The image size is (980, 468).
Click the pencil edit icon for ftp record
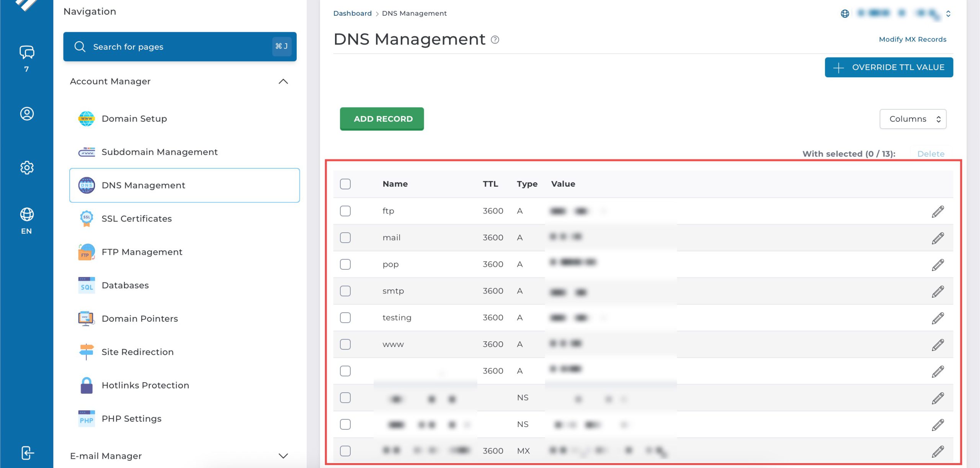[938, 211]
